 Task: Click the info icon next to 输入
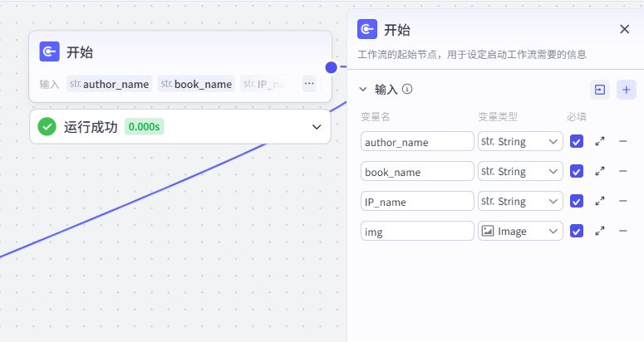coord(407,89)
